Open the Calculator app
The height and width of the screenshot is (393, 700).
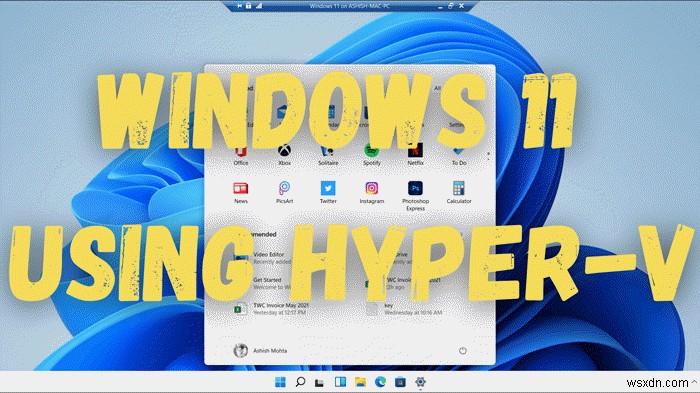click(459, 192)
